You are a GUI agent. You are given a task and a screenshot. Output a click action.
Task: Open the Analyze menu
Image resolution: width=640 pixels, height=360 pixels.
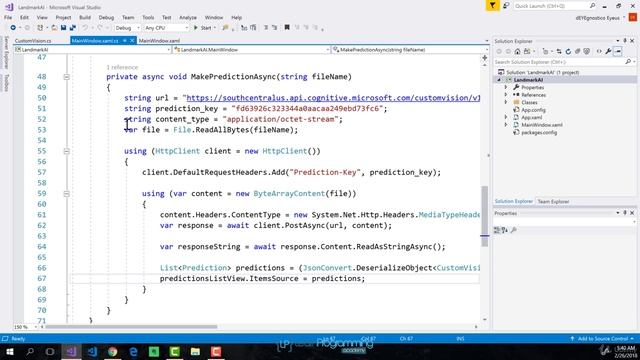(x=188, y=18)
